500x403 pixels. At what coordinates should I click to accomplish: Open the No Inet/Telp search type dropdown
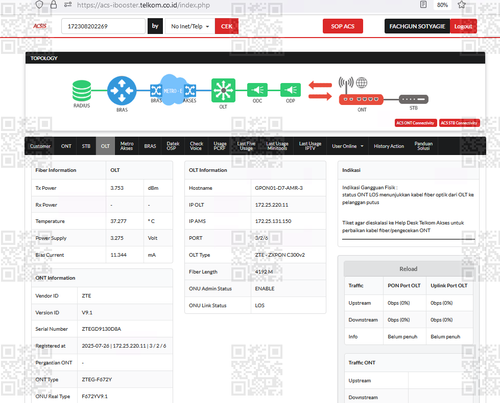pos(190,26)
